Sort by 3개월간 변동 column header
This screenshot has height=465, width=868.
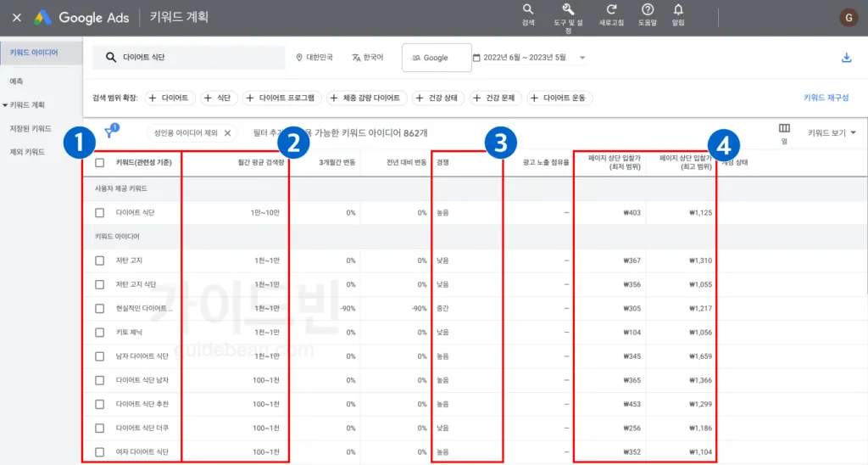click(337, 162)
